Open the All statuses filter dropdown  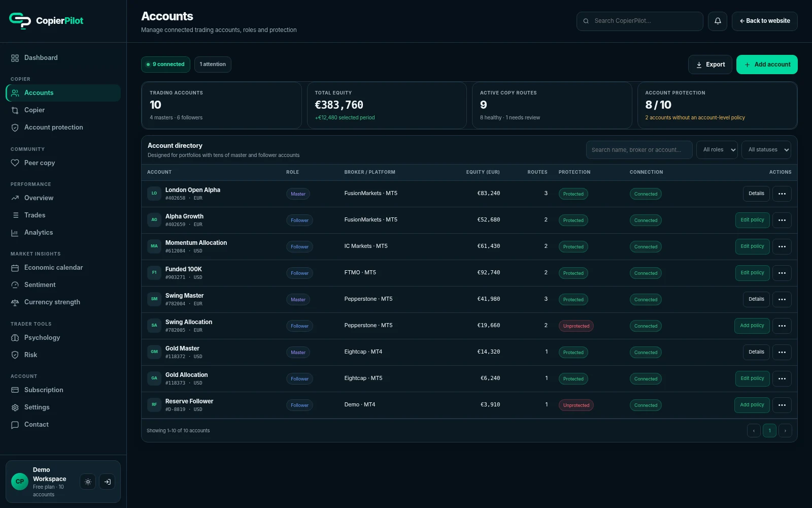pyautogui.click(x=766, y=150)
